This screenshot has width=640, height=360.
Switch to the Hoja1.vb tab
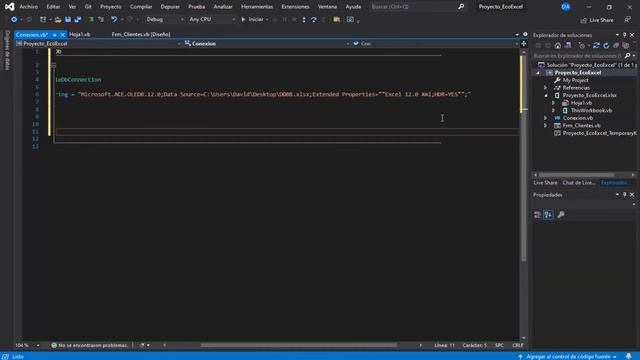80,35
